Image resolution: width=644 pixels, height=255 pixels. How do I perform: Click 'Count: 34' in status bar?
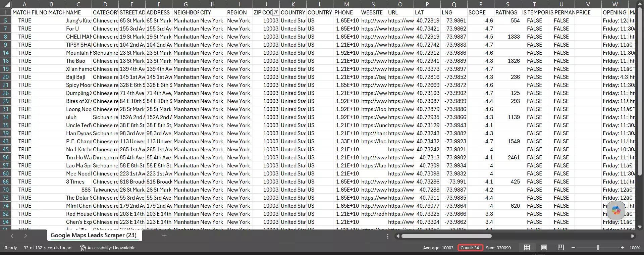coord(470,248)
